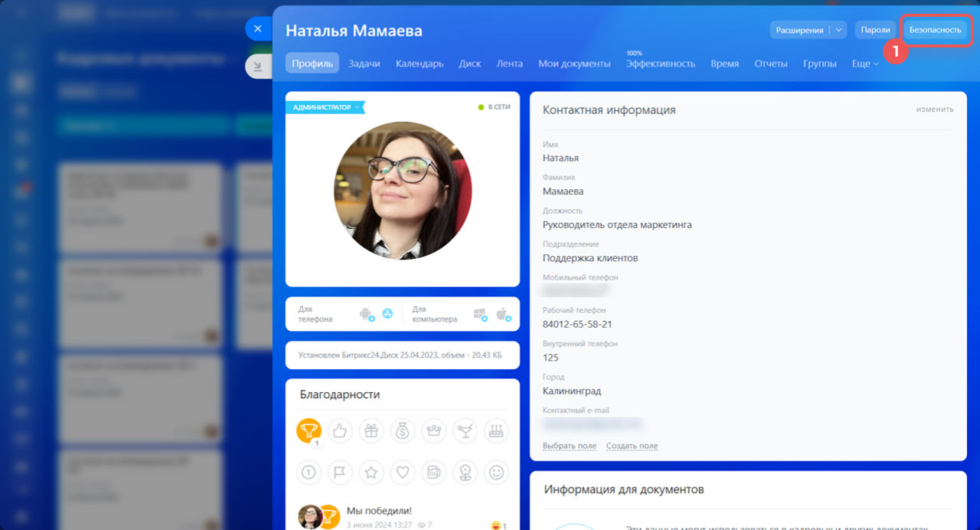980x530 pixels.
Task: Pick the cocktail glass gratitude badge
Action: (x=465, y=430)
